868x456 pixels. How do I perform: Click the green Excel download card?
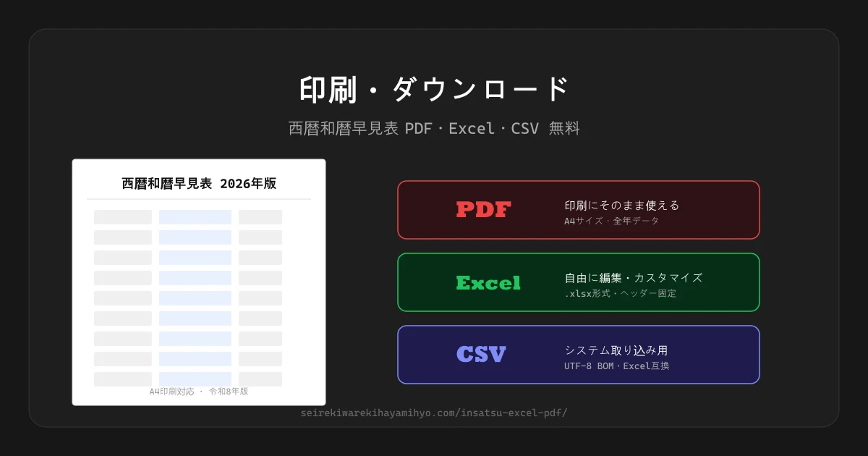(579, 282)
